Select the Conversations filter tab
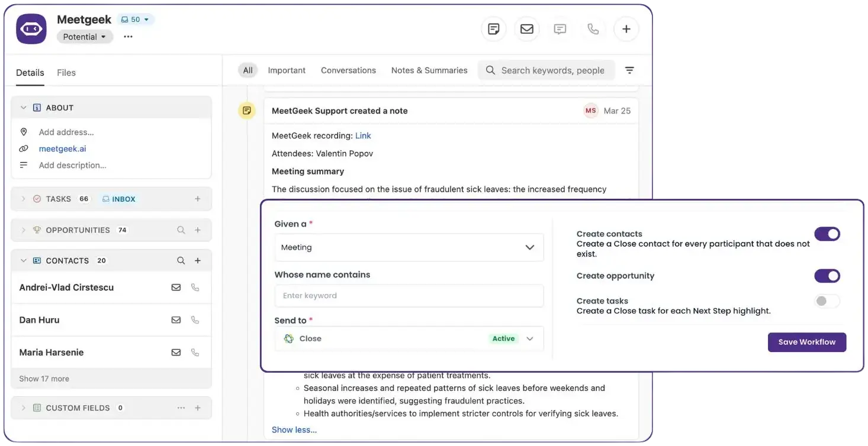 [x=348, y=70]
